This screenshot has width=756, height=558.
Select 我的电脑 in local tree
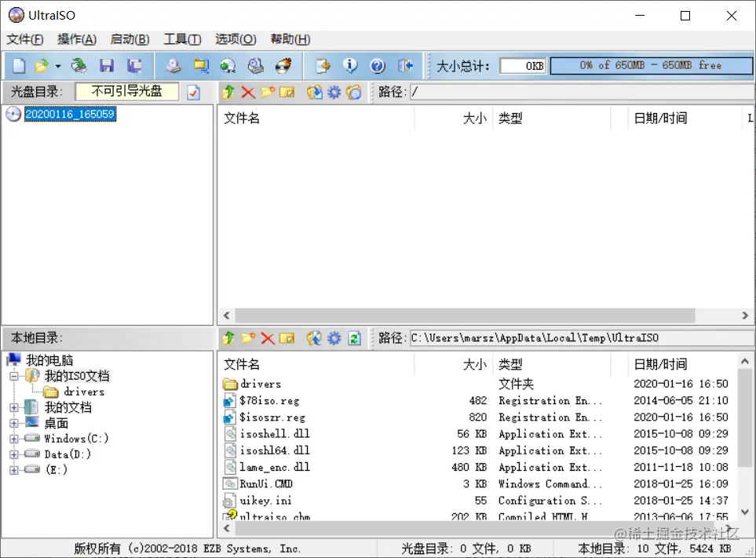pos(49,360)
